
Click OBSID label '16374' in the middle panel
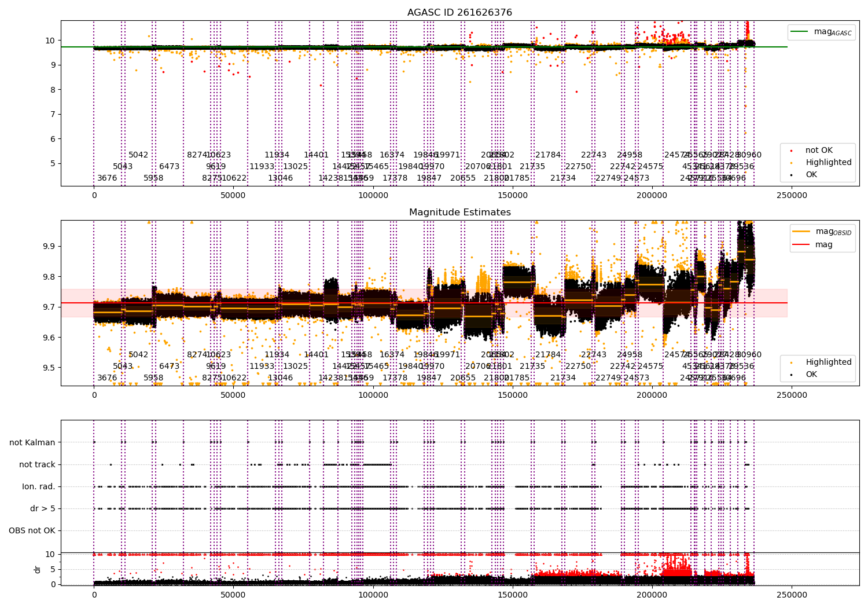(392, 355)
